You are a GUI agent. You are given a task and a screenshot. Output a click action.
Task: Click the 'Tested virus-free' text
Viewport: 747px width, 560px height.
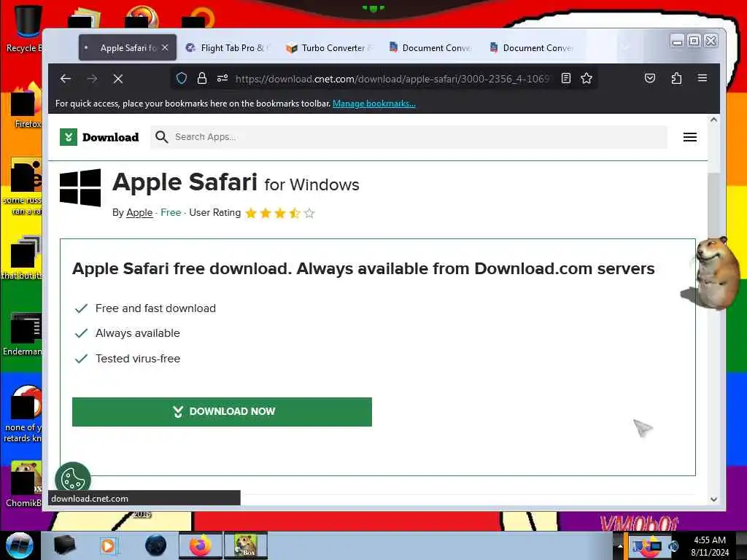(138, 359)
